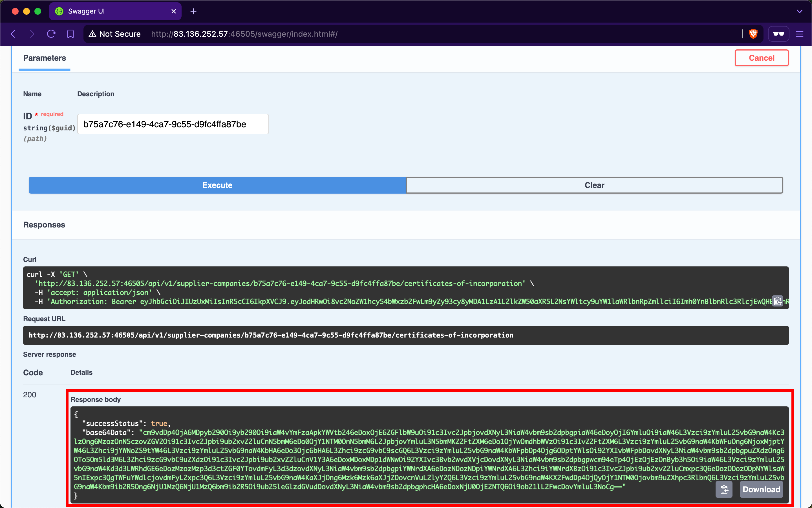Click the 200 response code
The image size is (812, 508).
[30, 395]
